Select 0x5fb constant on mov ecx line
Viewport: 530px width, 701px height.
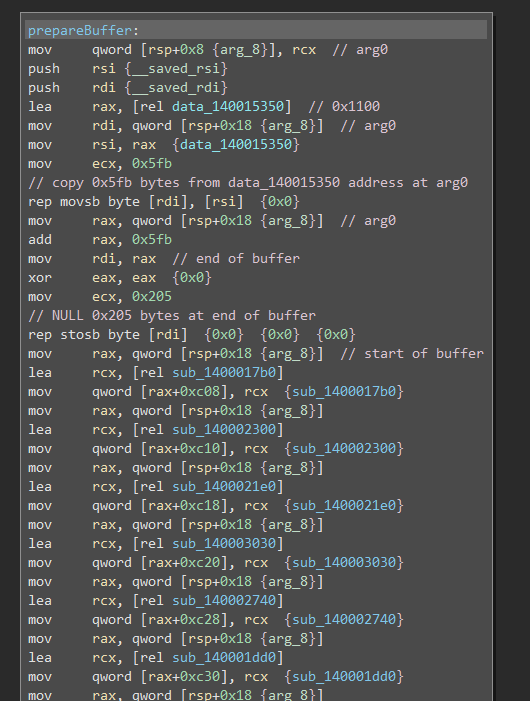coord(152,164)
